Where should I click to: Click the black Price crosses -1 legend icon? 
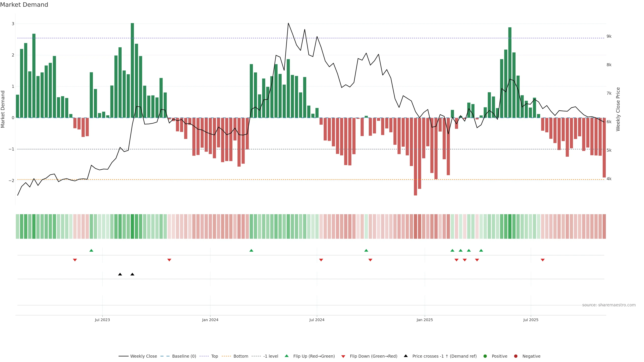coord(406,356)
